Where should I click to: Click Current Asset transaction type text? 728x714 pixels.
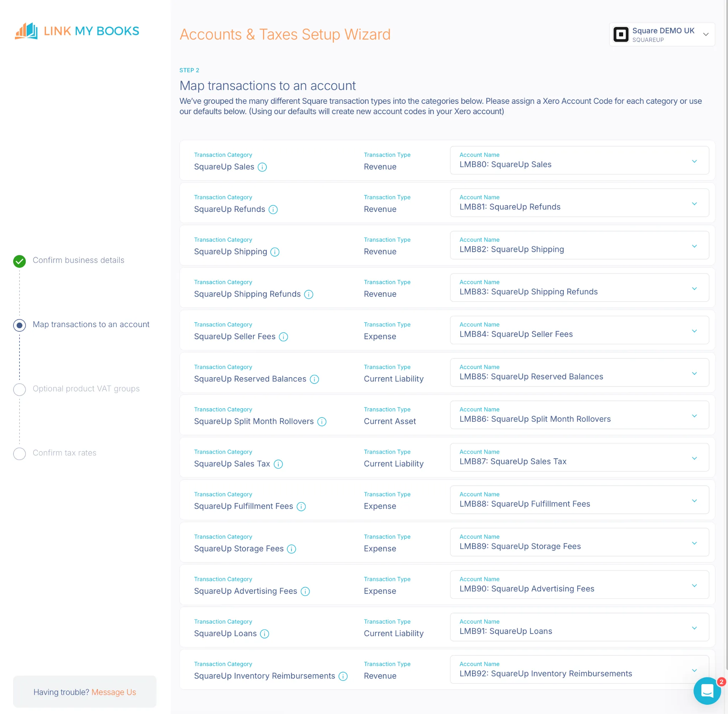[390, 421]
